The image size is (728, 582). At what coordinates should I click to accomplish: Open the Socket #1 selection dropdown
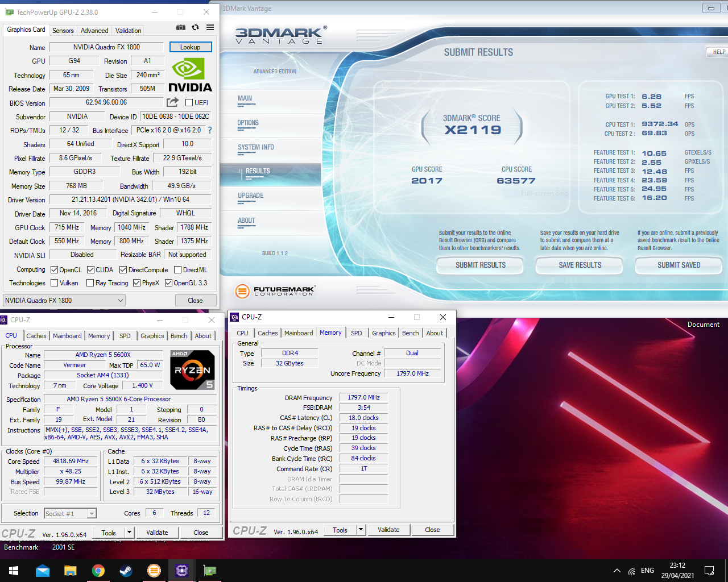tap(70, 513)
